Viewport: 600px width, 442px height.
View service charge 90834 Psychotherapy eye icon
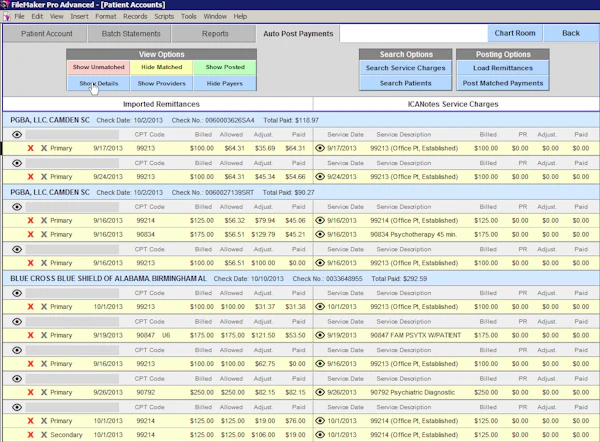coord(320,234)
